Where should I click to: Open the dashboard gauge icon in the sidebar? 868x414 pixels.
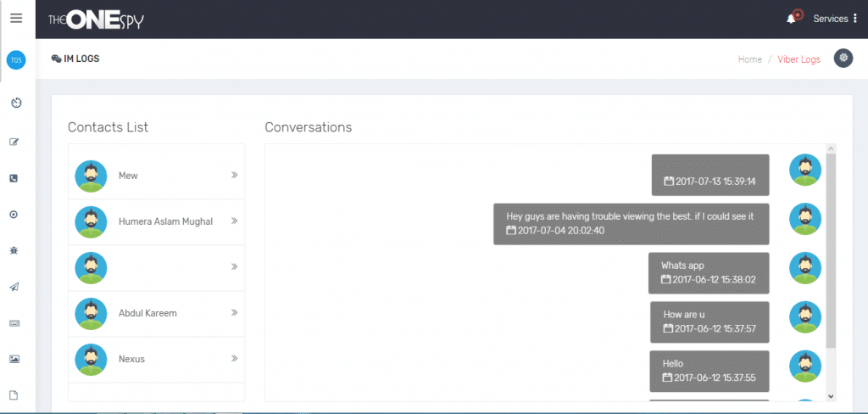click(15, 103)
